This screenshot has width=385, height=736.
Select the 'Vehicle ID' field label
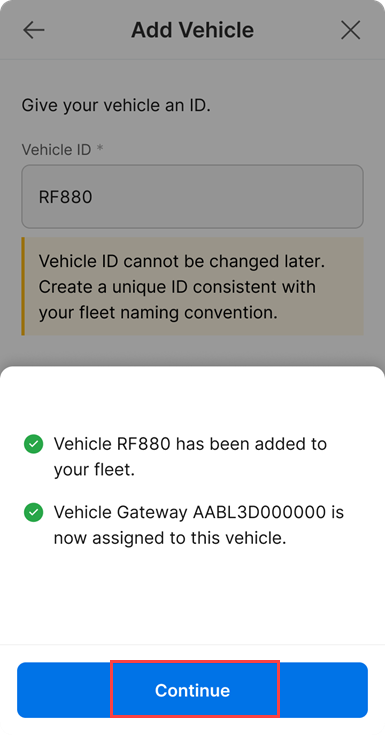(56, 150)
